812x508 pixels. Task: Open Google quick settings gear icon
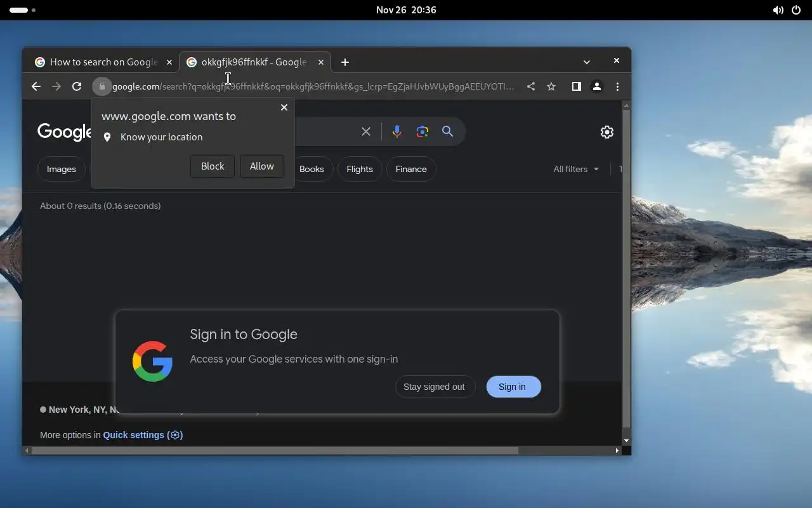tap(607, 131)
